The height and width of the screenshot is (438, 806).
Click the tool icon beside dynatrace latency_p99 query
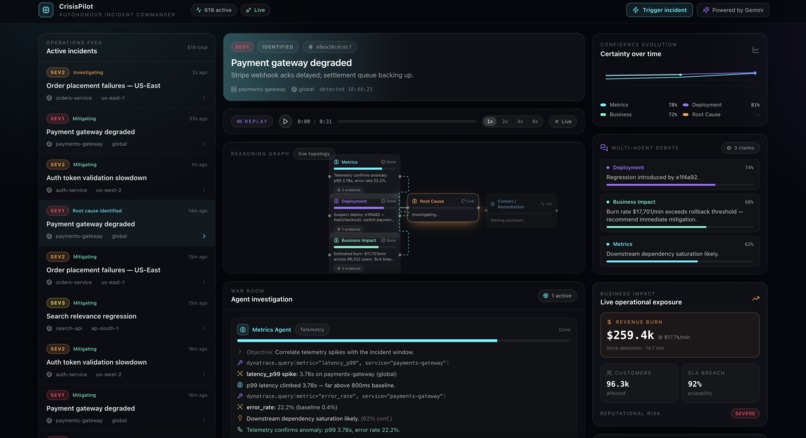coord(240,363)
